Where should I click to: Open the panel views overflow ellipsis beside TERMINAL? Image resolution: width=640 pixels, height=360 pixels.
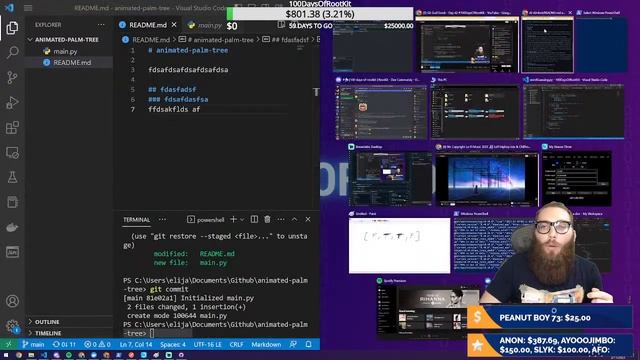tap(162, 220)
